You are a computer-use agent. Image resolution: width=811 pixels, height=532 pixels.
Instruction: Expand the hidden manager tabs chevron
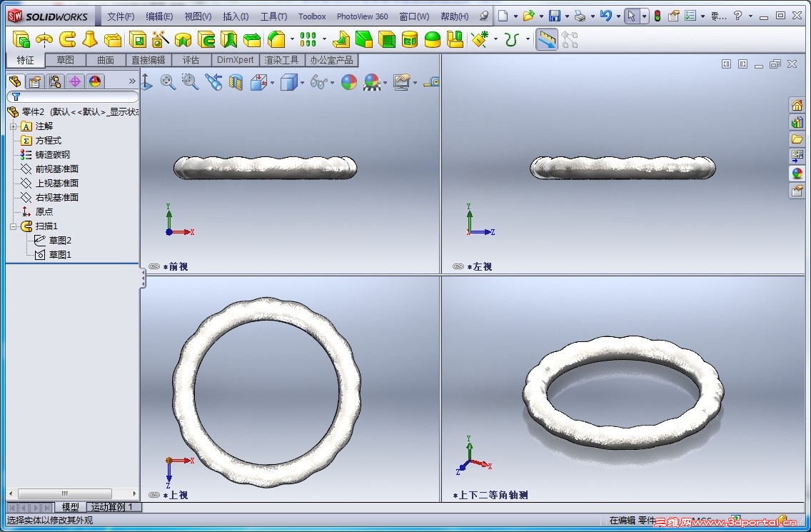[132, 81]
